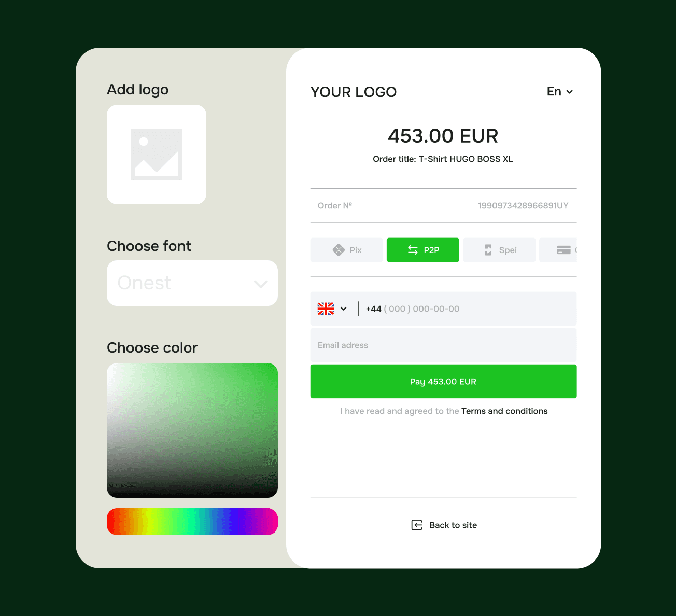Image resolution: width=676 pixels, height=616 pixels.
Task: Click the P2P transfer arrows icon
Action: (x=413, y=250)
